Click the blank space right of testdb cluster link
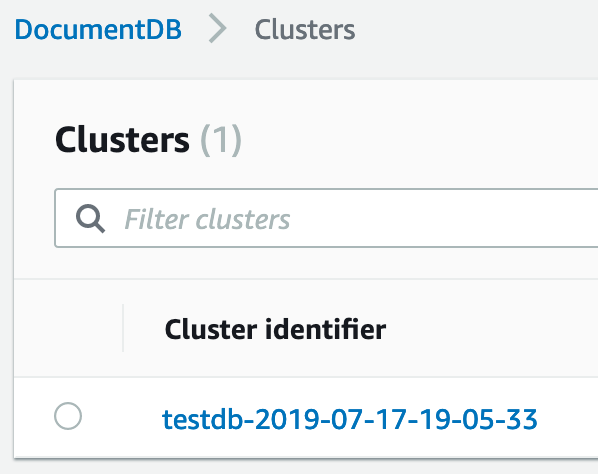 [x=568, y=419]
